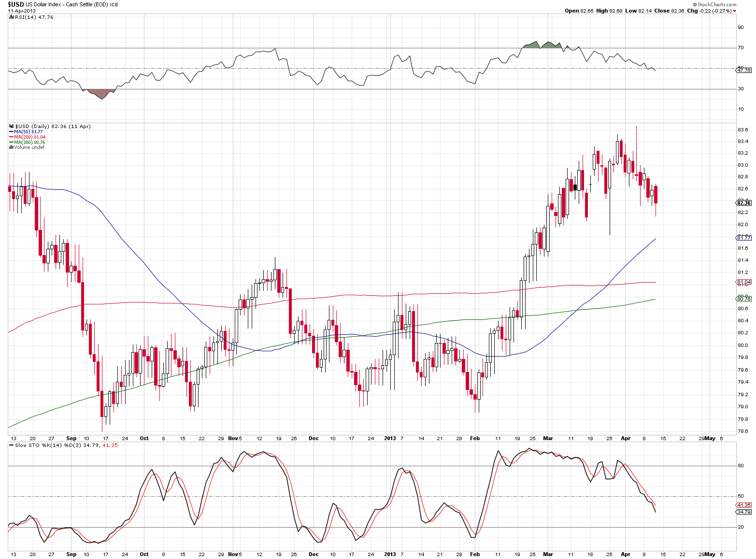Click the 47.76 RSI value tag

tap(744, 70)
